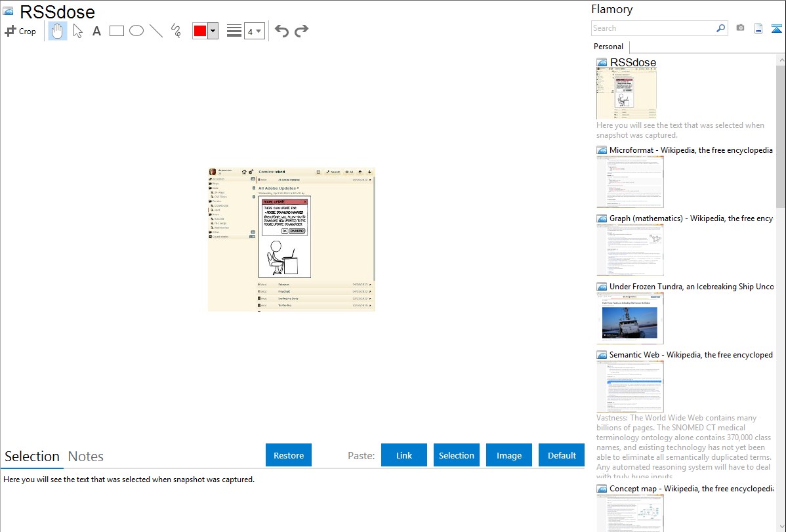Click the camera snapshot icon
Image resolution: width=786 pixels, height=532 pixels.
click(x=740, y=28)
